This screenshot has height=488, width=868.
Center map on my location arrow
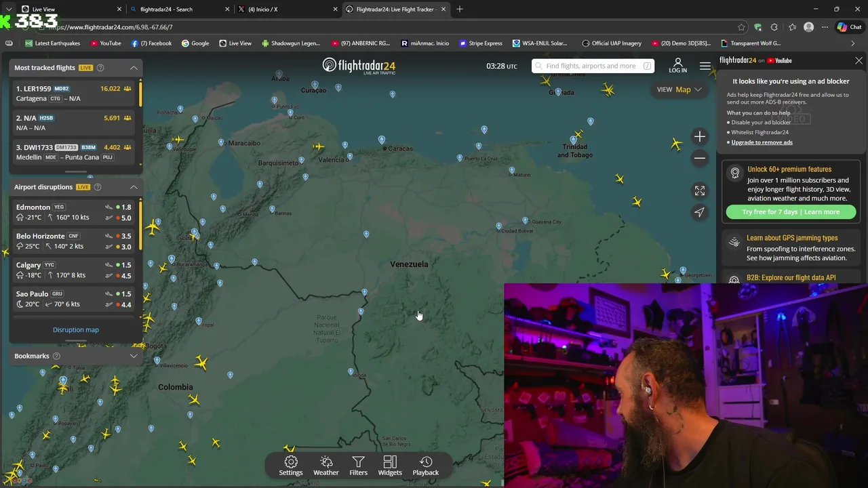700,212
